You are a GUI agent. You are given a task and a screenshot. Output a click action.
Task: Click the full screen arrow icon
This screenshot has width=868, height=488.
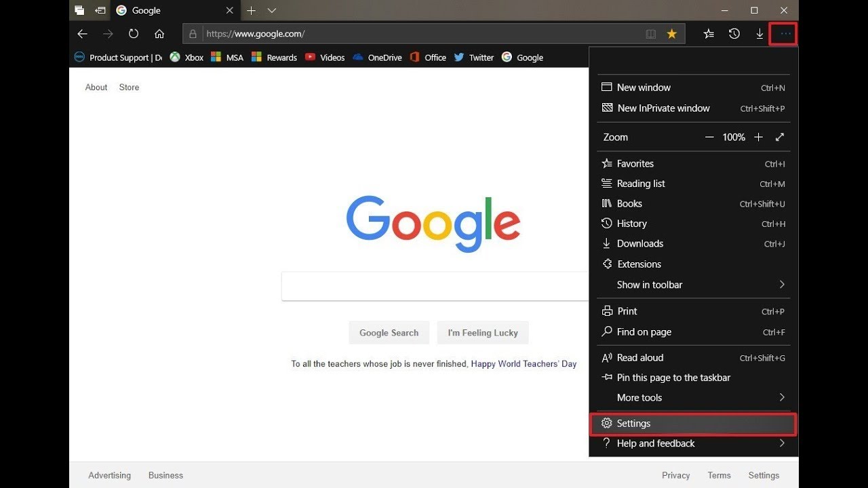coord(780,137)
